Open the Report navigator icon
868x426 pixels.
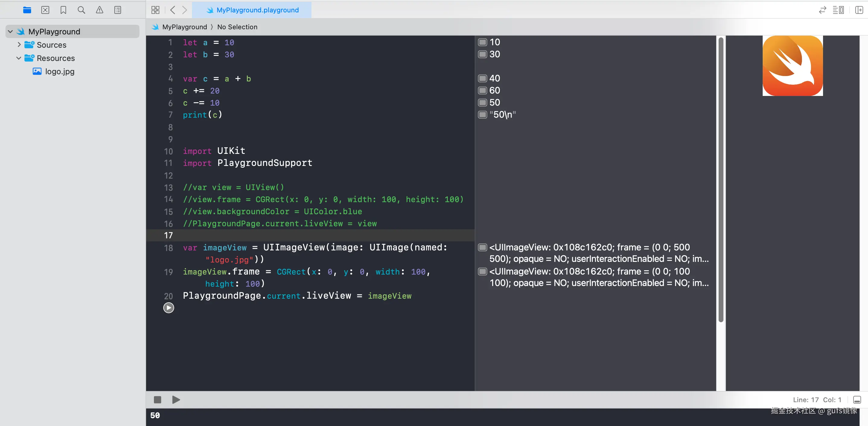coord(118,10)
